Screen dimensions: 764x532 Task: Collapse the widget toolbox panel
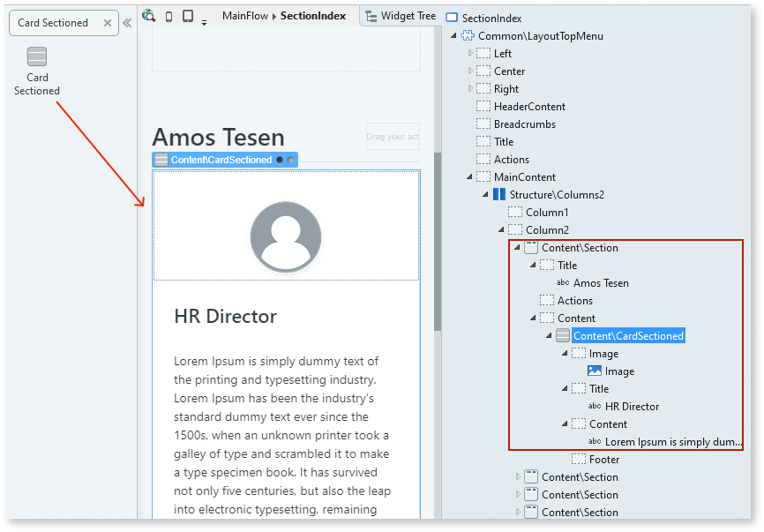click(127, 23)
